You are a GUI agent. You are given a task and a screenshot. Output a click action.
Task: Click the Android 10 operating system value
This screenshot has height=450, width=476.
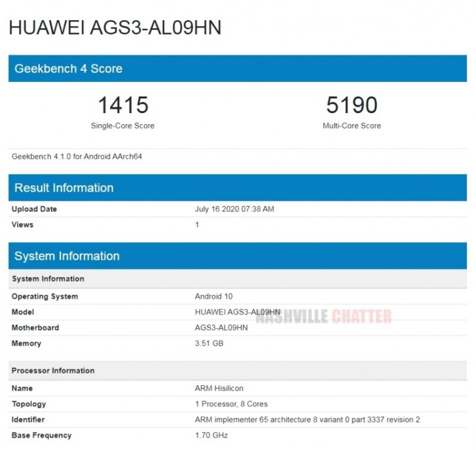click(x=214, y=296)
